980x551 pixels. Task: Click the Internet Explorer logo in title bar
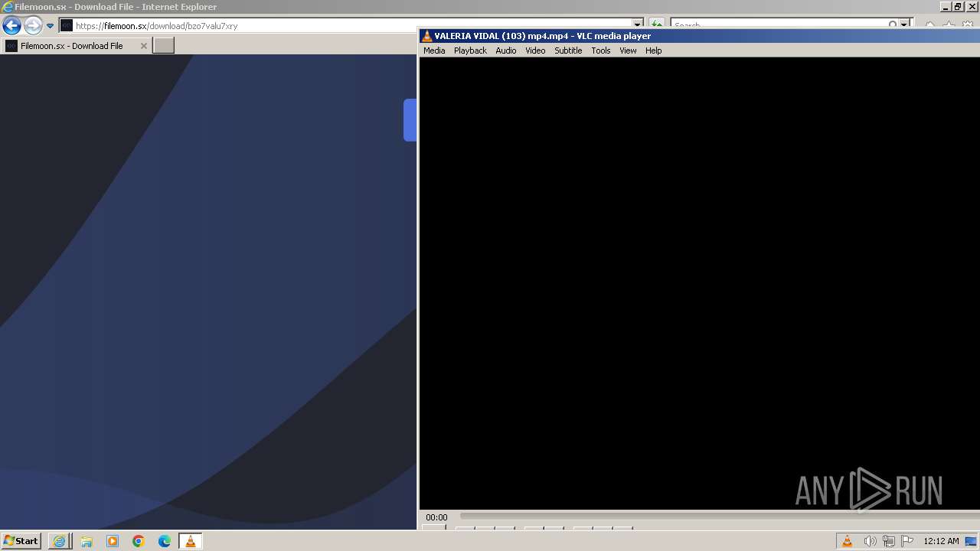pos(8,6)
